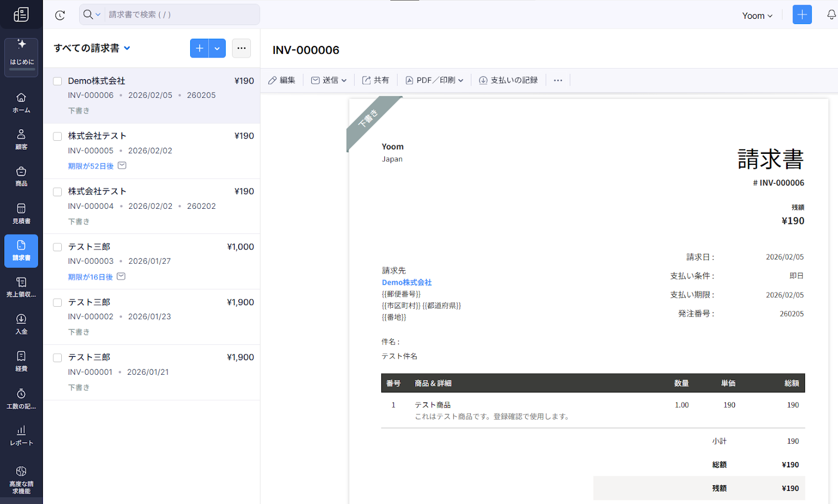Navigate to 見積書 estimates in sidebar
Screen dimensions: 838x504
(x=21, y=214)
